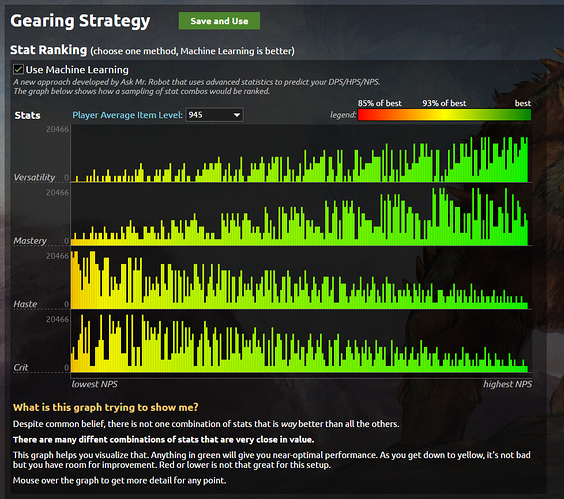Viewport: 564px width, 499px height.
Task: Click the Haste stat label
Action: click(x=25, y=304)
